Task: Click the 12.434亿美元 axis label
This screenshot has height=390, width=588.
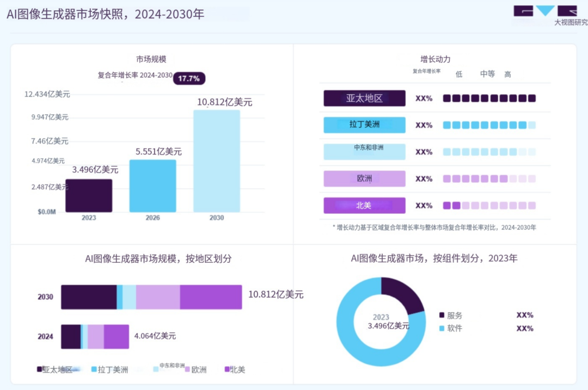Action: tap(47, 94)
